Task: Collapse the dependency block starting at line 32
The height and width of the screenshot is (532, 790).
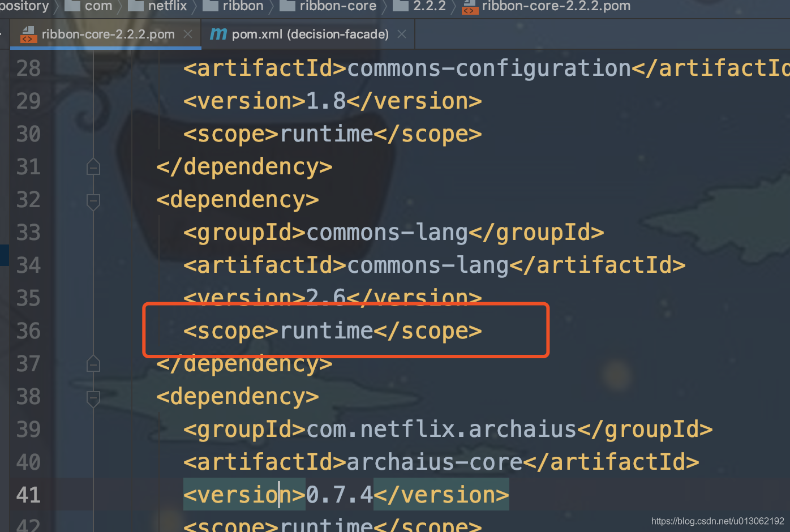Action: pos(93,202)
